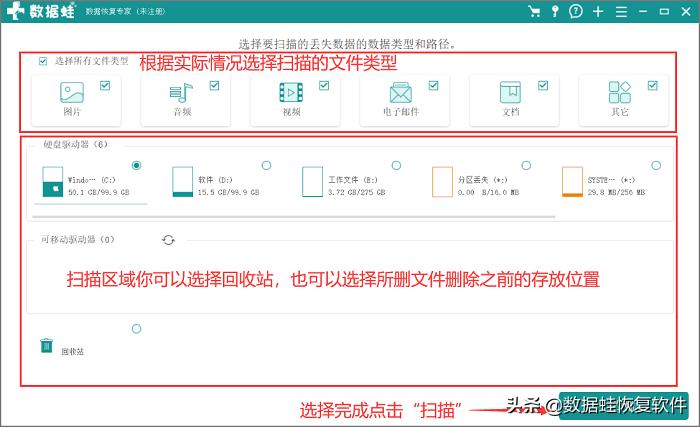Toggle the 选择所有文件类型 checkbox
This screenshot has height=427, width=700.
(x=43, y=61)
